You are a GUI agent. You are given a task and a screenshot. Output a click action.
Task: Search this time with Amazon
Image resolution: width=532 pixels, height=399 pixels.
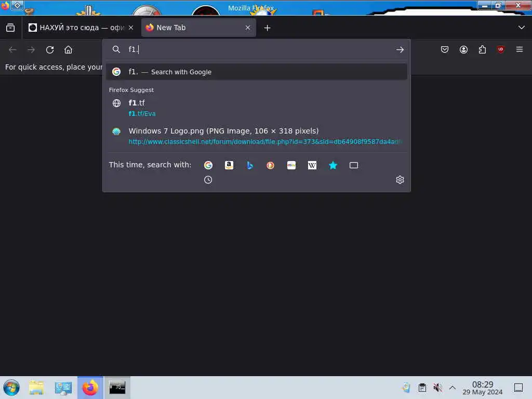[229, 165]
